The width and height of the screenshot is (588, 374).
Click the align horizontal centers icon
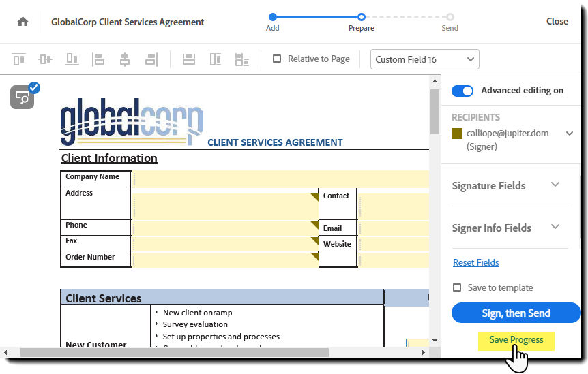click(125, 59)
